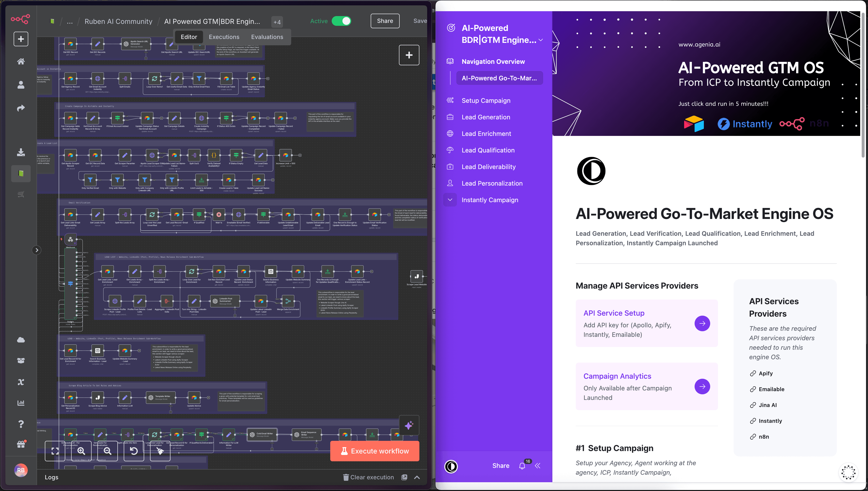
Task: Click the reset zoom circular arrow control
Action: [134, 451]
